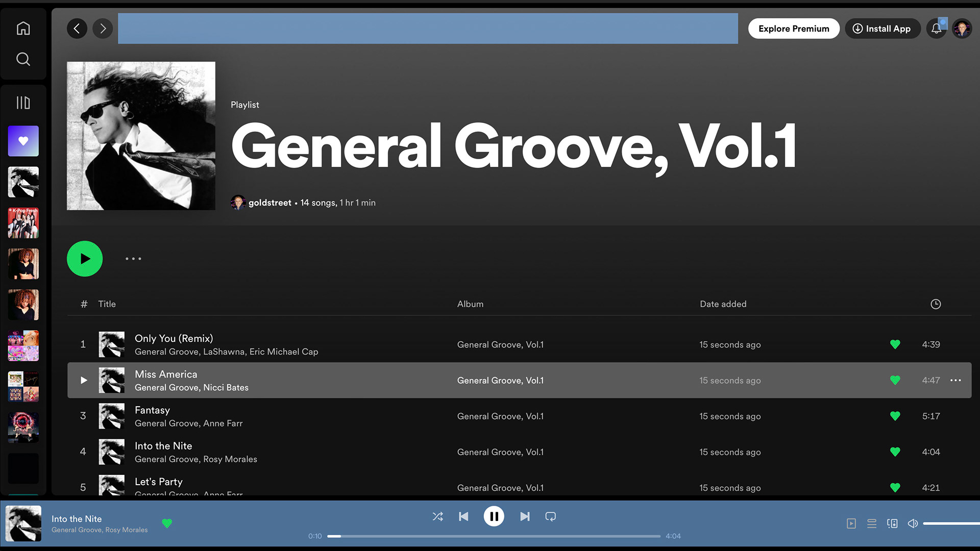Open album link for Only You (Remix)
Viewport: 980px width, 551px height.
tap(500, 344)
